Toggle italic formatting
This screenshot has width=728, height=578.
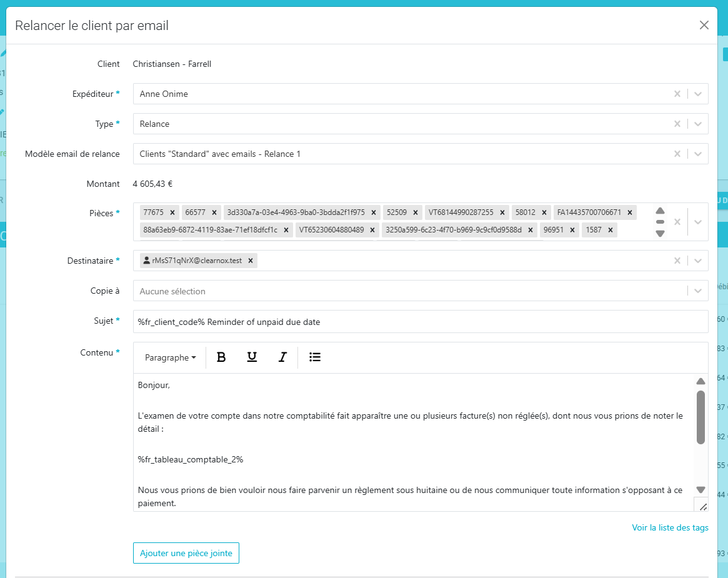(x=282, y=357)
